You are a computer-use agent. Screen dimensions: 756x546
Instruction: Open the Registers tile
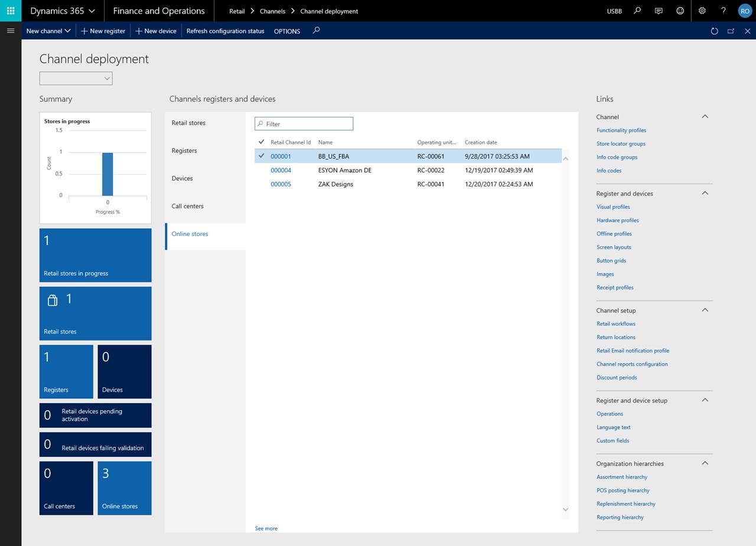(x=66, y=372)
